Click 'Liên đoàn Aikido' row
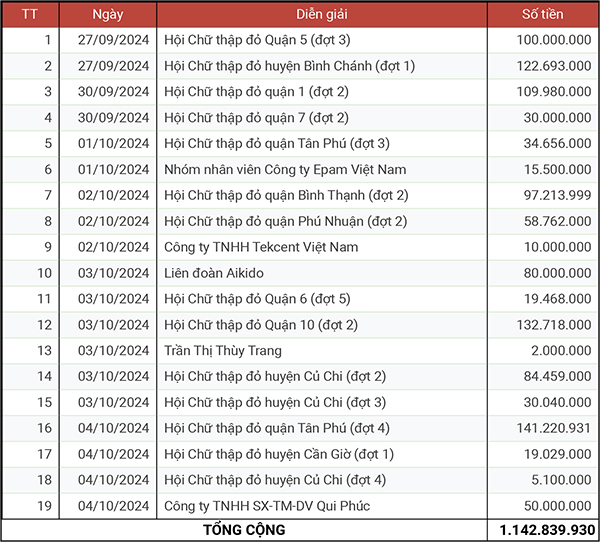The height and width of the screenshot is (542, 600). point(300,273)
